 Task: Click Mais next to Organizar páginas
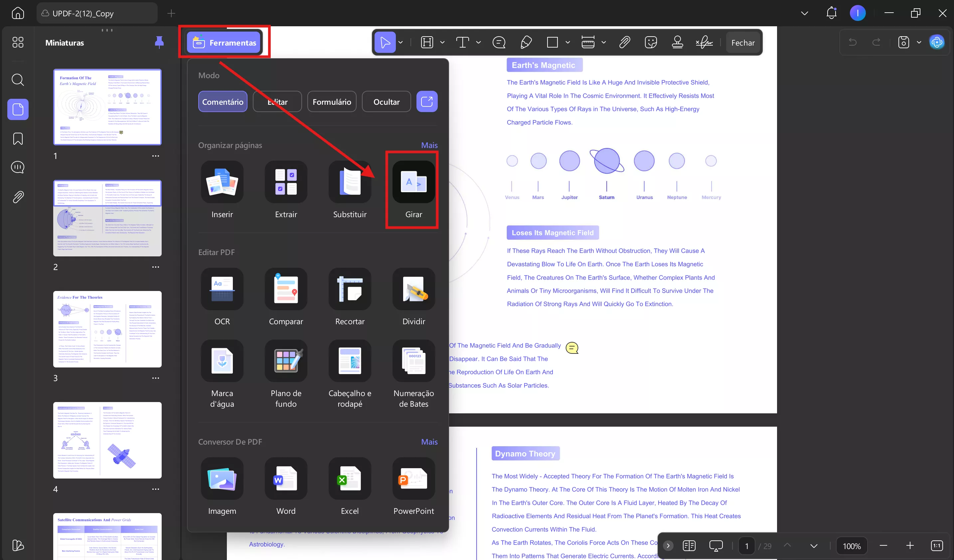(429, 145)
